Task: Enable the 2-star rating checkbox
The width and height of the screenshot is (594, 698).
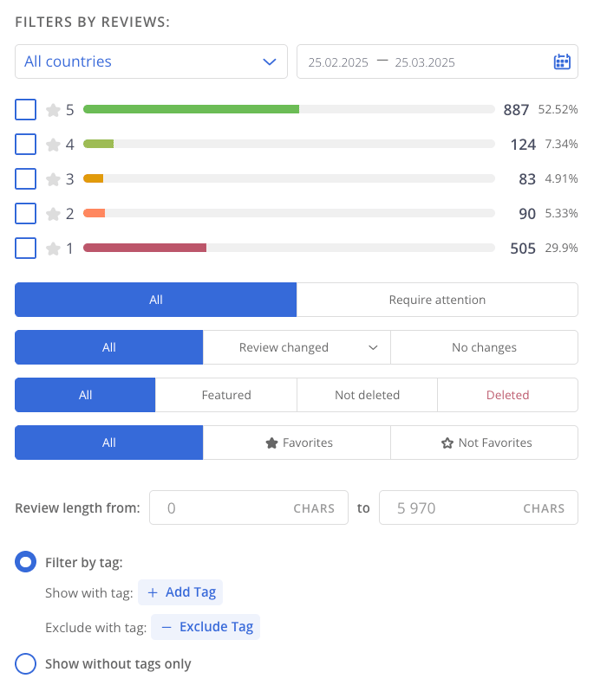Action: [x=25, y=214]
